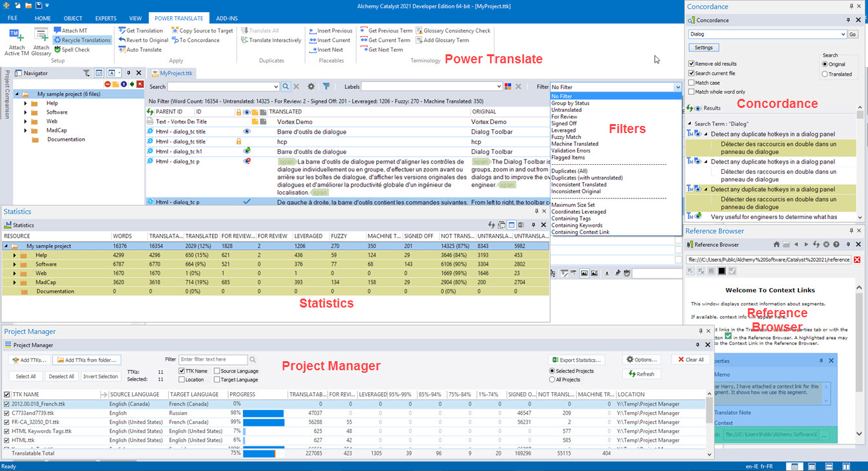The image size is (868, 471).
Task: Click the Go button in Concordance
Action: pyautogui.click(x=852, y=34)
